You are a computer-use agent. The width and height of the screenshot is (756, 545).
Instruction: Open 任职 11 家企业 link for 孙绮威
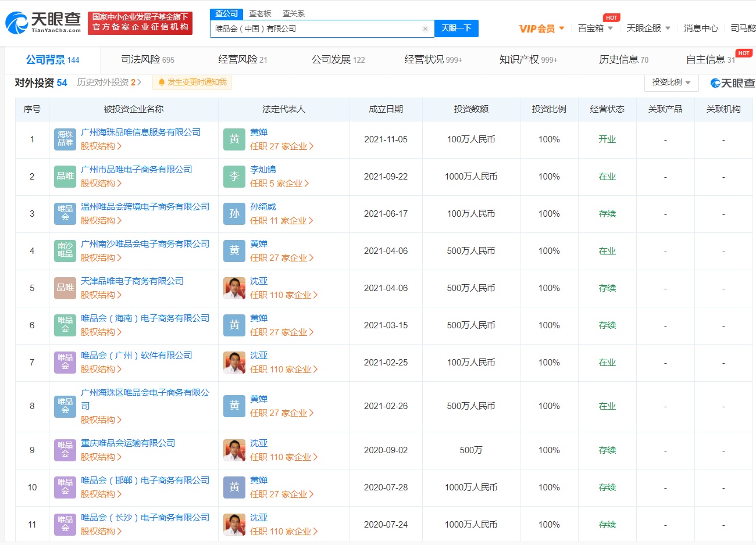coord(281,221)
